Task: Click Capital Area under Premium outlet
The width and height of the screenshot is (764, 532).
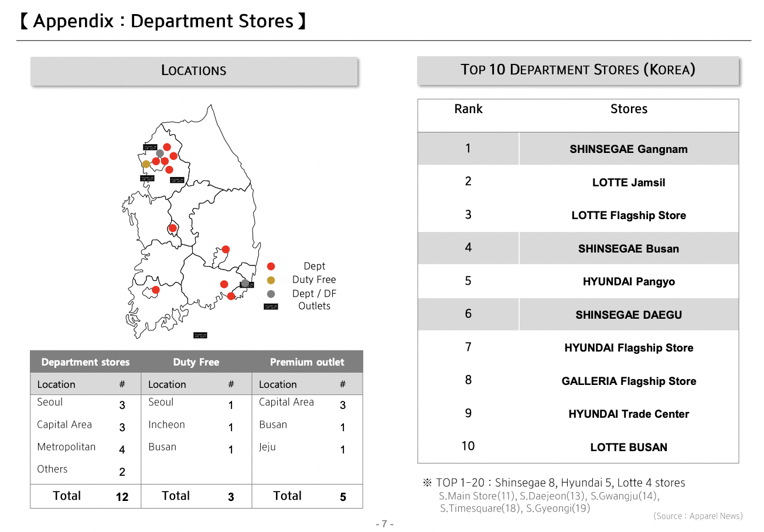Action: 286,403
